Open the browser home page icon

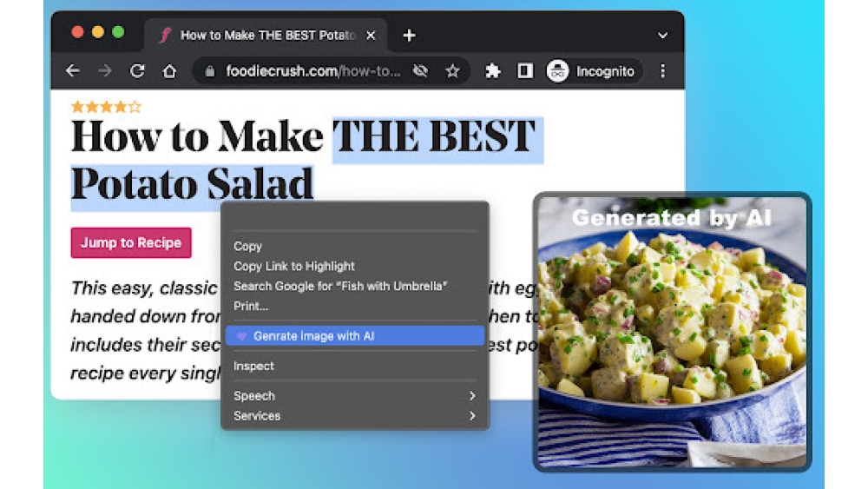(x=169, y=71)
